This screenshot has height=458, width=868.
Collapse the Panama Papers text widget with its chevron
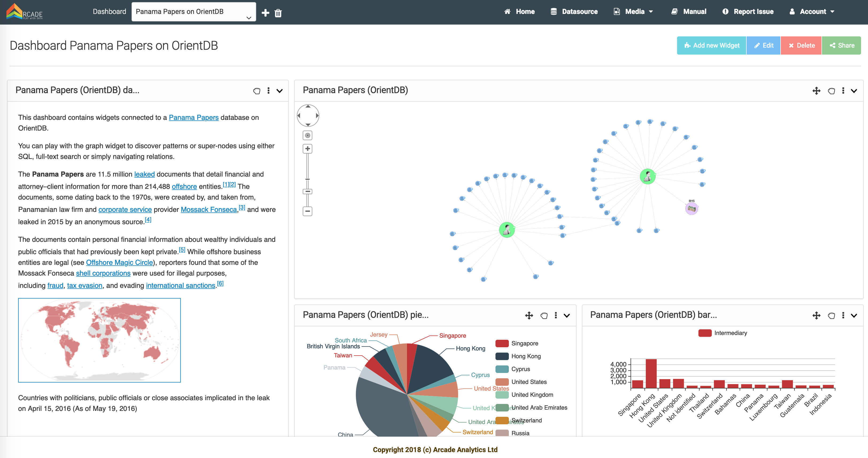pos(280,91)
